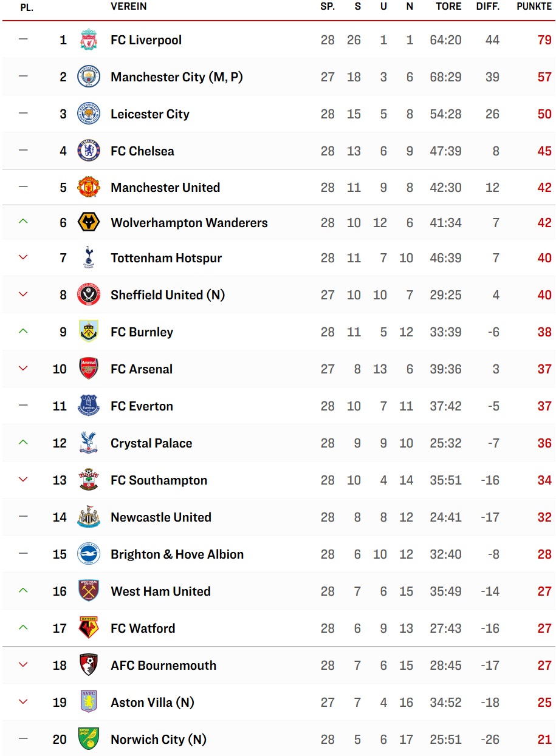Click the VEREIN column header
Screen dimensions: 556x756
(x=128, y=7)
